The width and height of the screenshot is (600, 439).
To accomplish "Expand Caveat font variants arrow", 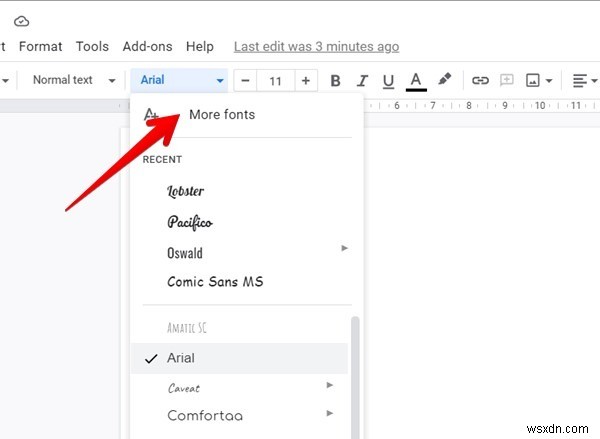I will pos(329,385).
